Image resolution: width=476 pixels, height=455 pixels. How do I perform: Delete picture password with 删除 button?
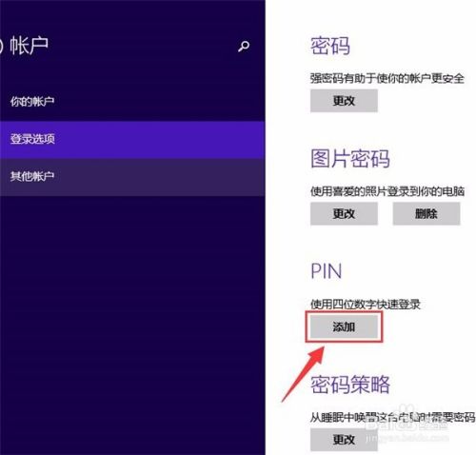tap(426, 213)
